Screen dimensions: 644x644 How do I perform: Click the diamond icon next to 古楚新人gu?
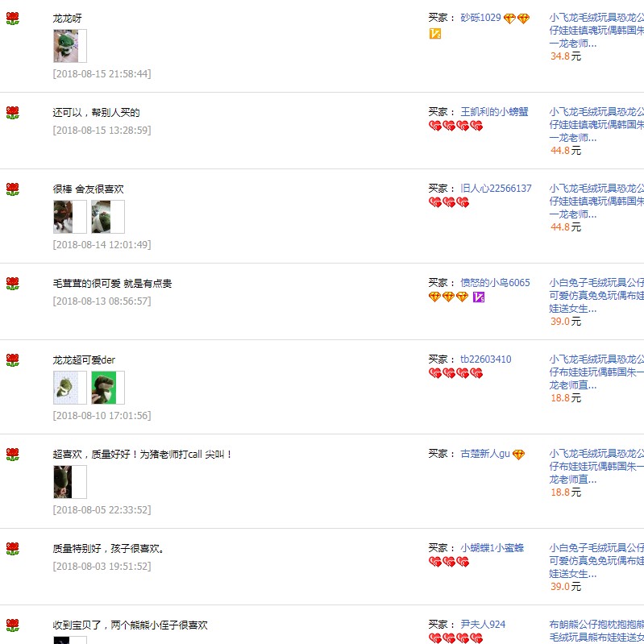point(519,455)
